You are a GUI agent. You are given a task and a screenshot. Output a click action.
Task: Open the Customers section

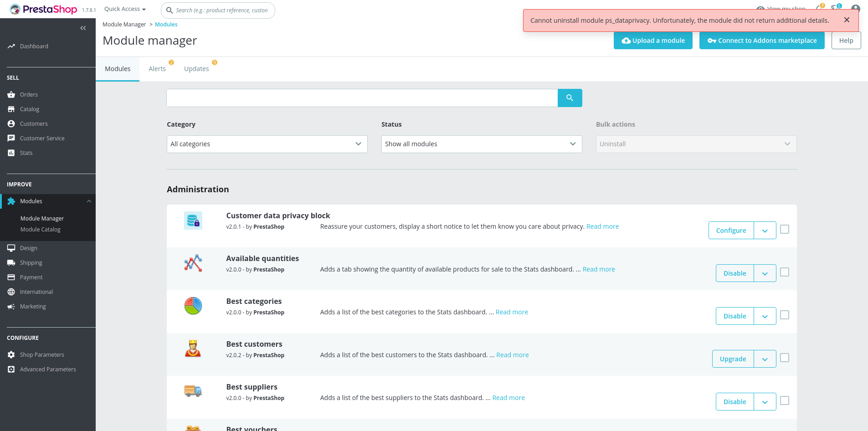[x=33, y=123]
